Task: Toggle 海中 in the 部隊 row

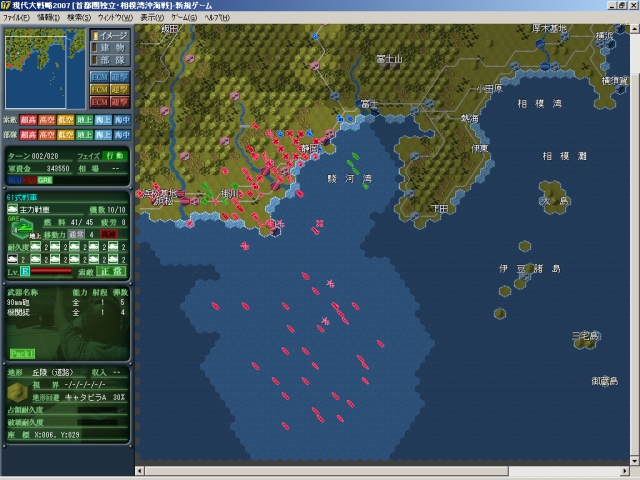Action: click(x=122, y=135)
